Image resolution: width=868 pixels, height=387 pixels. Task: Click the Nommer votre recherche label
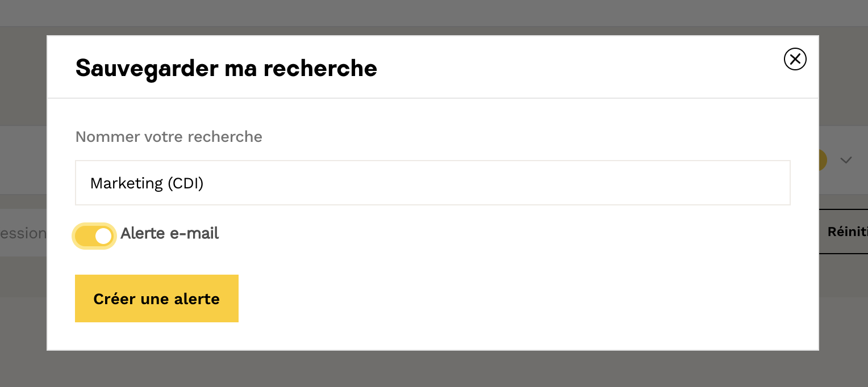coord(169,137)
